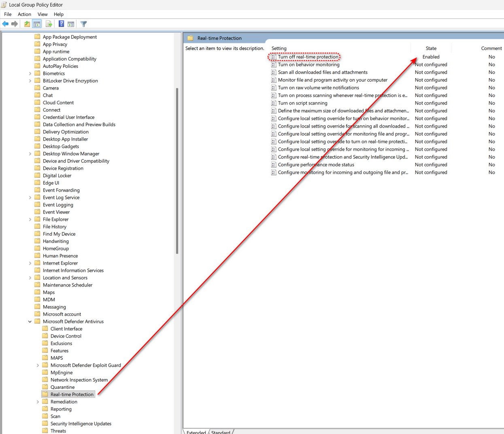Click the Comment column header

[x=491, y=48]
